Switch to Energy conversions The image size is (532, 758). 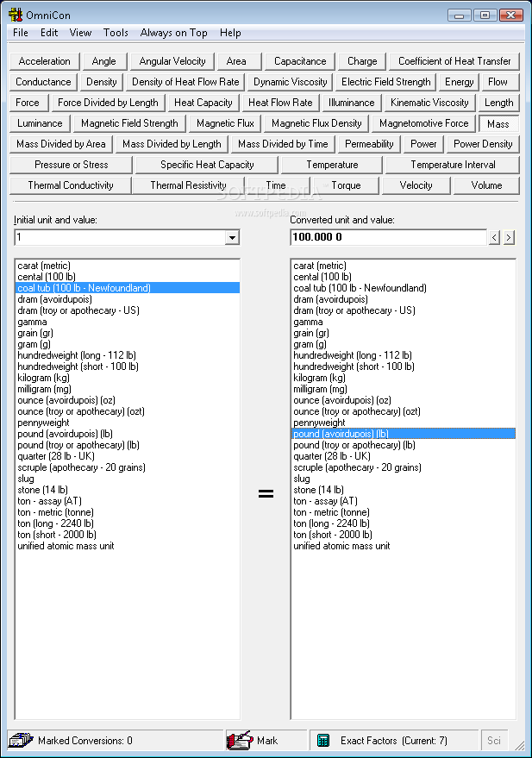pyautogui.click(x=459, y=82)
